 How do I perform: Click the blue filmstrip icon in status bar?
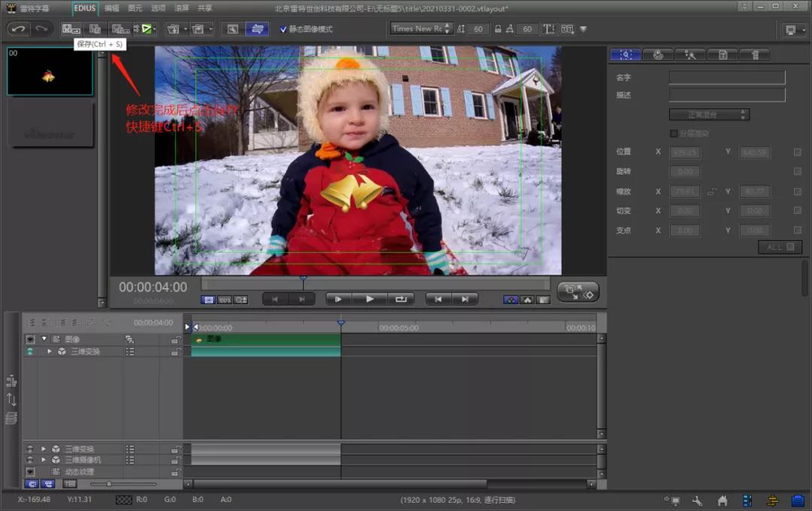747,500
